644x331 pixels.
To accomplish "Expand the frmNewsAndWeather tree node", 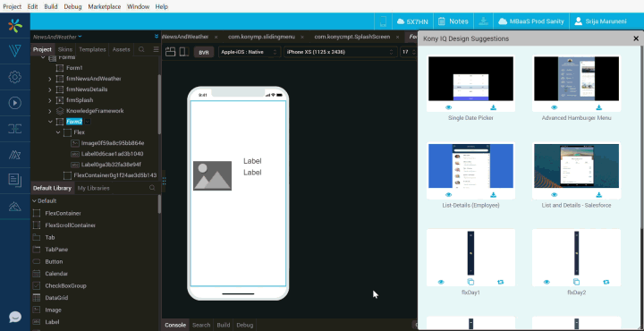I will pyautogui.click(x=50, y=79).
